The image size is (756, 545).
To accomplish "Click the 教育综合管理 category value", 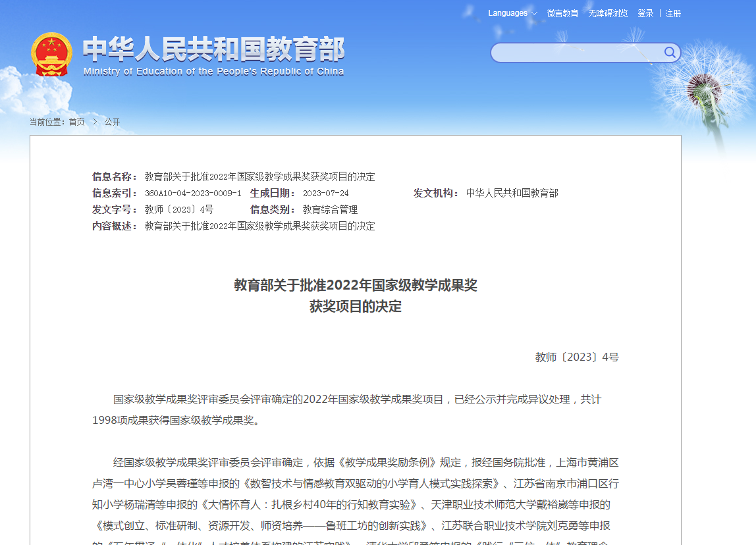I will tap(330, 210).
